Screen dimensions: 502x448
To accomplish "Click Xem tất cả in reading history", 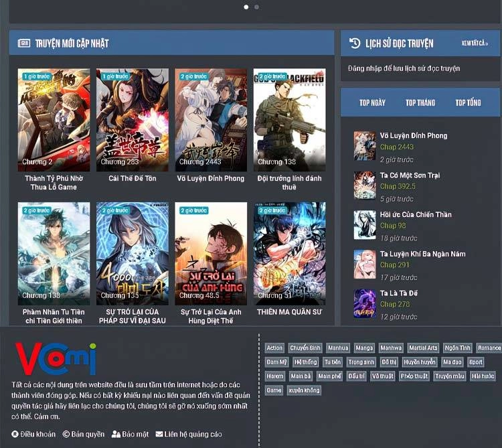I will coord(475,44).
